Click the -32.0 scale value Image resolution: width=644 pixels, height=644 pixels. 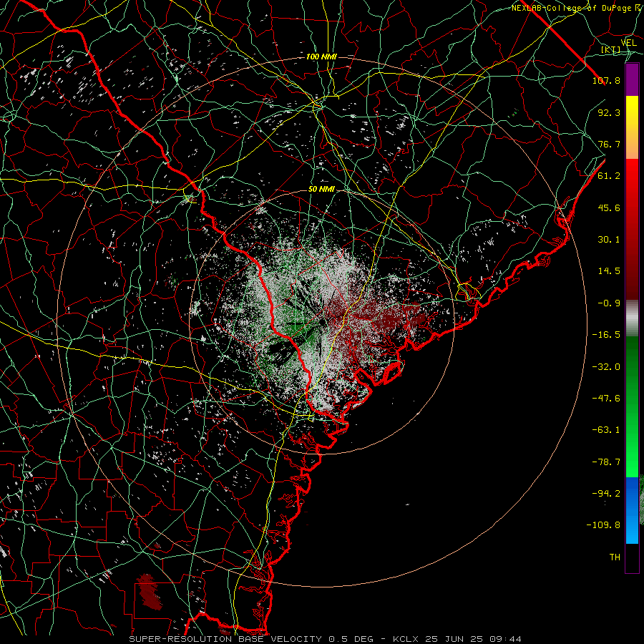click(606, 367)
